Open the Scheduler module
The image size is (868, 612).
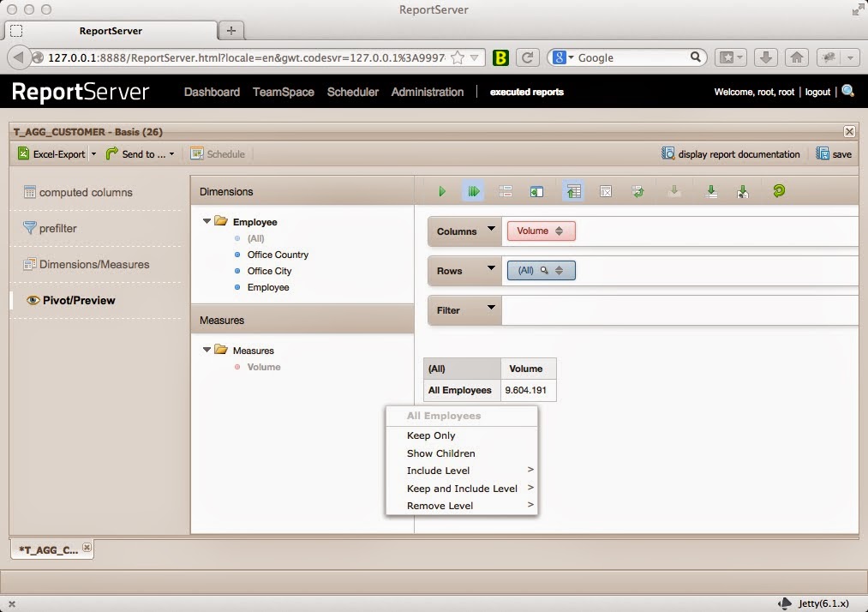point(353,92)
